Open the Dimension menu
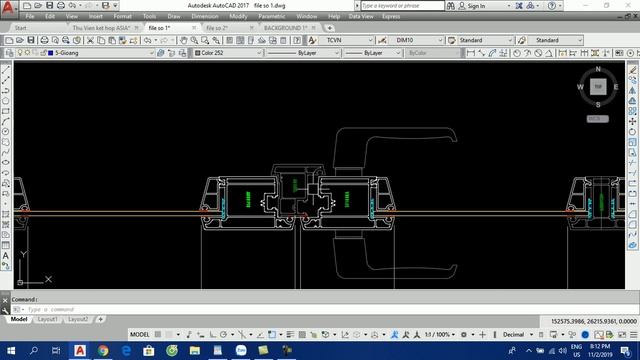The width and height of the screenshot is (640, 360). (204, 16)
